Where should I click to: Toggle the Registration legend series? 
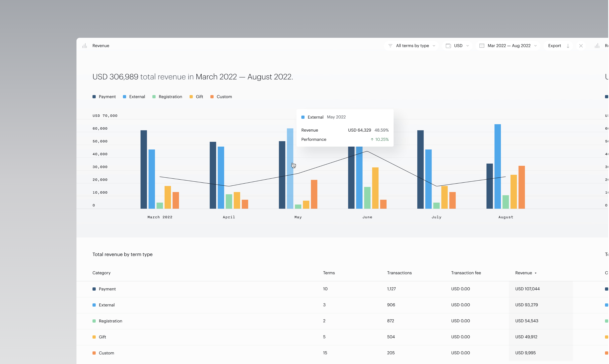(167, 97)
